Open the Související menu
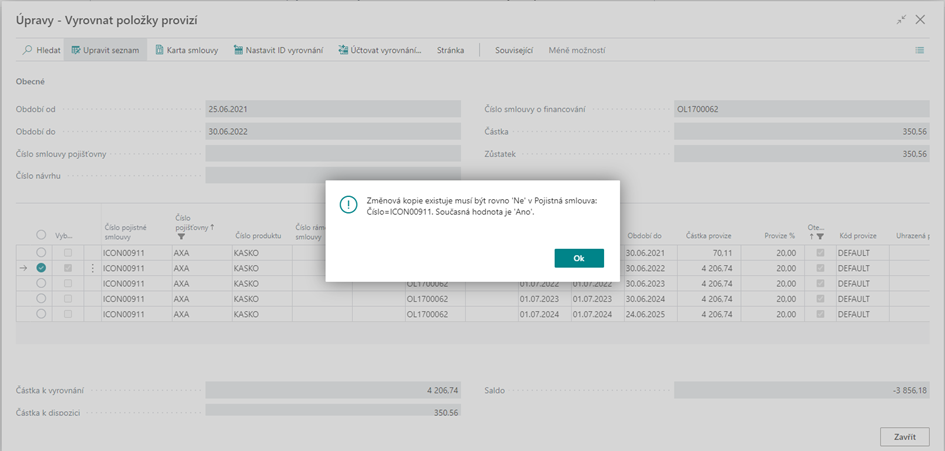The height and width of the screenshot is (451, 945). pos(514,50)
